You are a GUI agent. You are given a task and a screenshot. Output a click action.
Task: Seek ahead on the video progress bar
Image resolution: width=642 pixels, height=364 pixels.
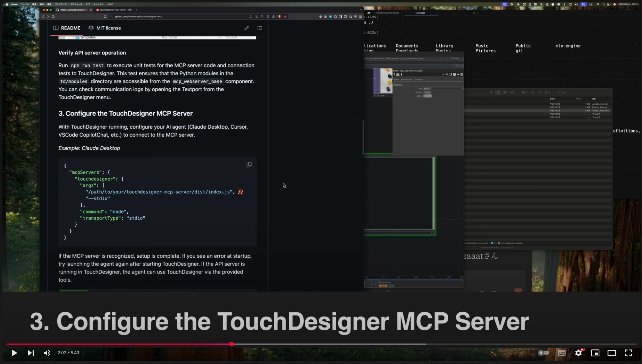[x=347, y=344]
